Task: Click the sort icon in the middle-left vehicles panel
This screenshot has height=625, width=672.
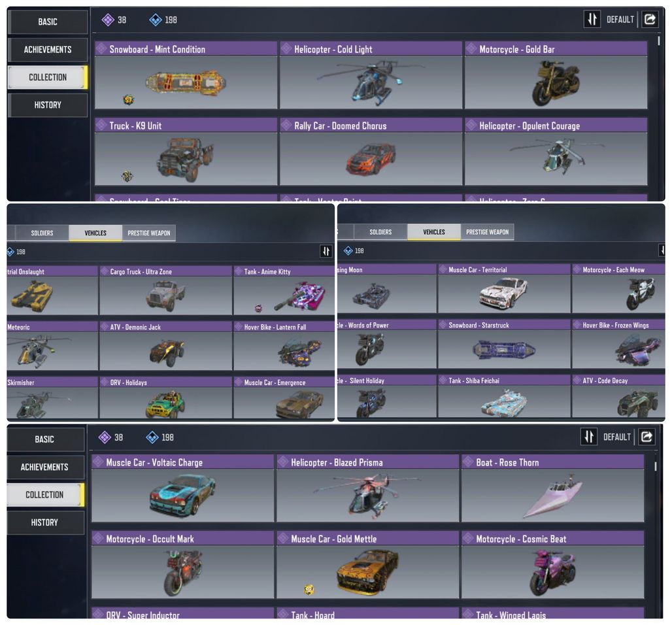Action: point(326,251)
